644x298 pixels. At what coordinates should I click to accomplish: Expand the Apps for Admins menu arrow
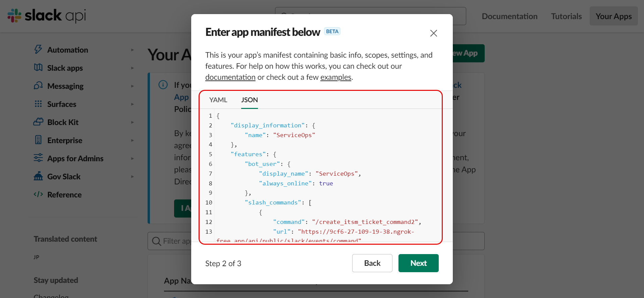point(132,159)
